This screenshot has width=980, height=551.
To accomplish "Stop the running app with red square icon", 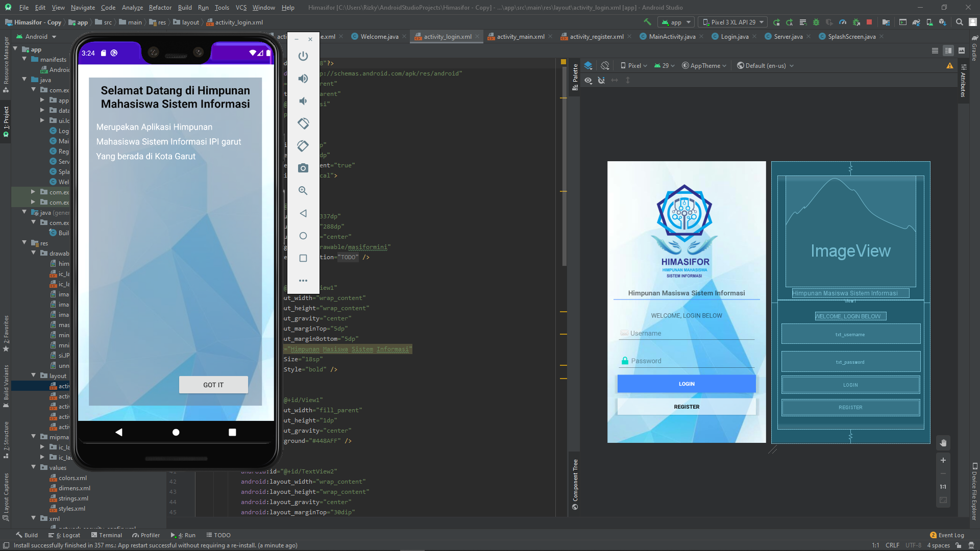I will 869,22.
